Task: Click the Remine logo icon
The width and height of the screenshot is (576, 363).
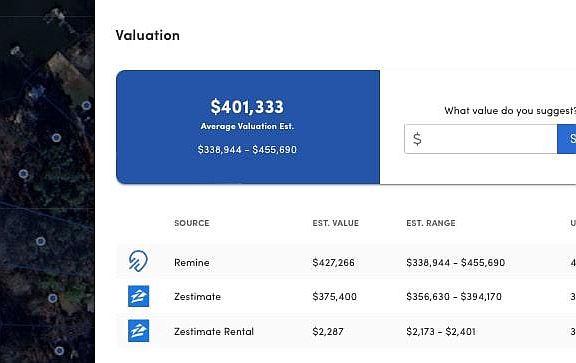Action: [x=138, y=261]
